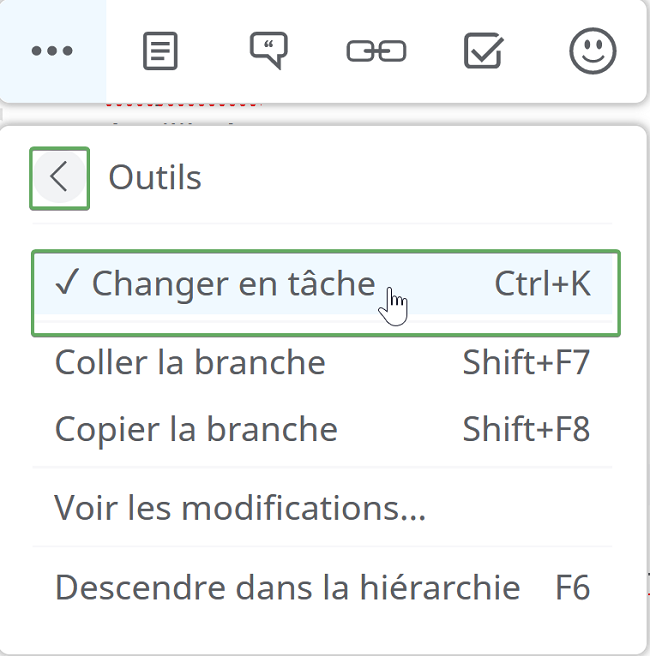Click the Shift+F7 shortcut label
This screenshot has width=650, height=656.
click(526, 362)
